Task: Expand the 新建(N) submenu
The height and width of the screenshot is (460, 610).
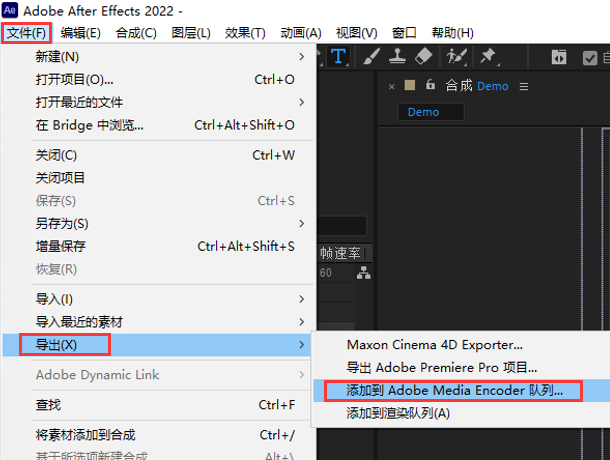Action: 158,57
